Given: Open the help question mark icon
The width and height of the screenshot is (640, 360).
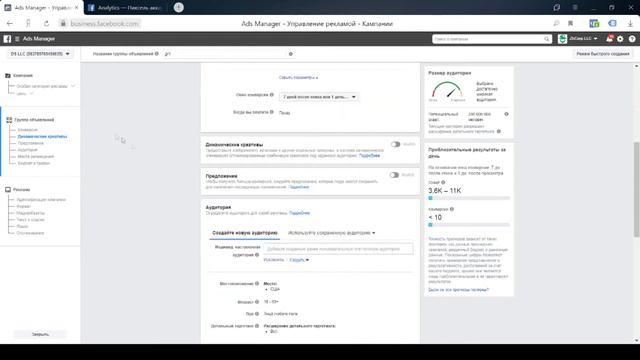Looking at the screenshot, I should 632,39.
